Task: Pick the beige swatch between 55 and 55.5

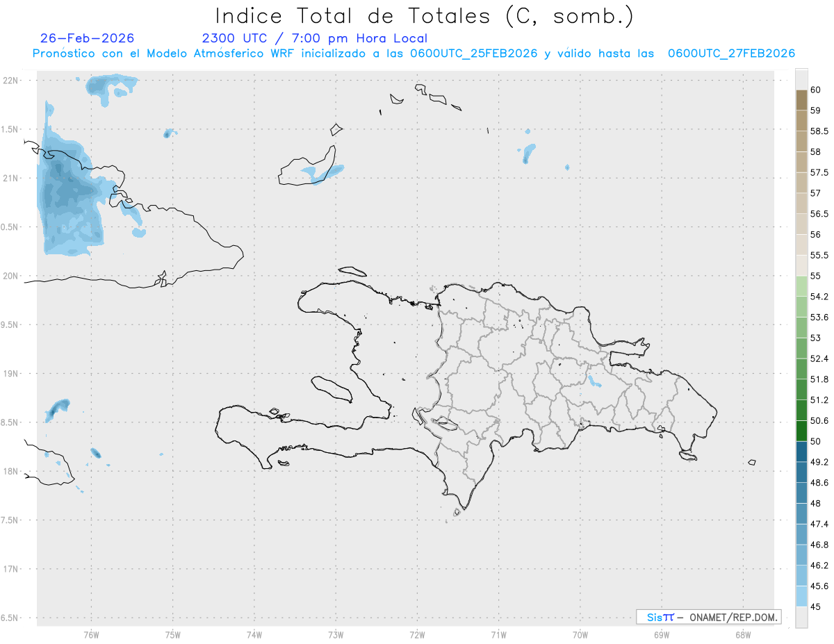Action: click(801, 265)
